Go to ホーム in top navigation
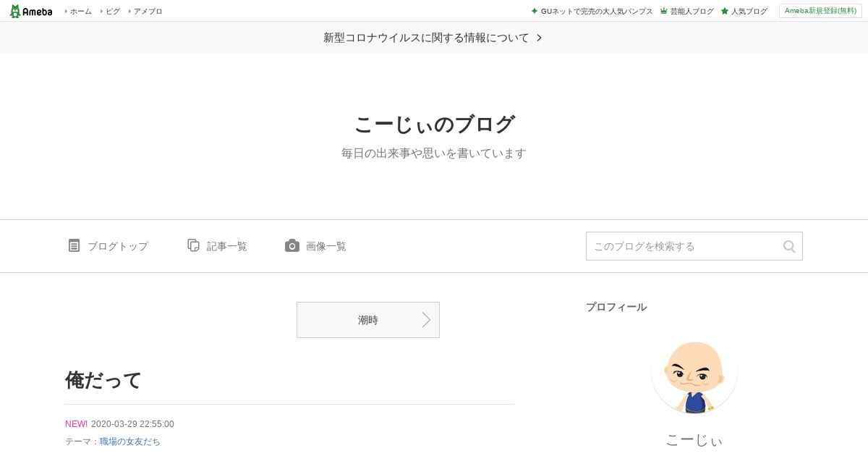 80,12
